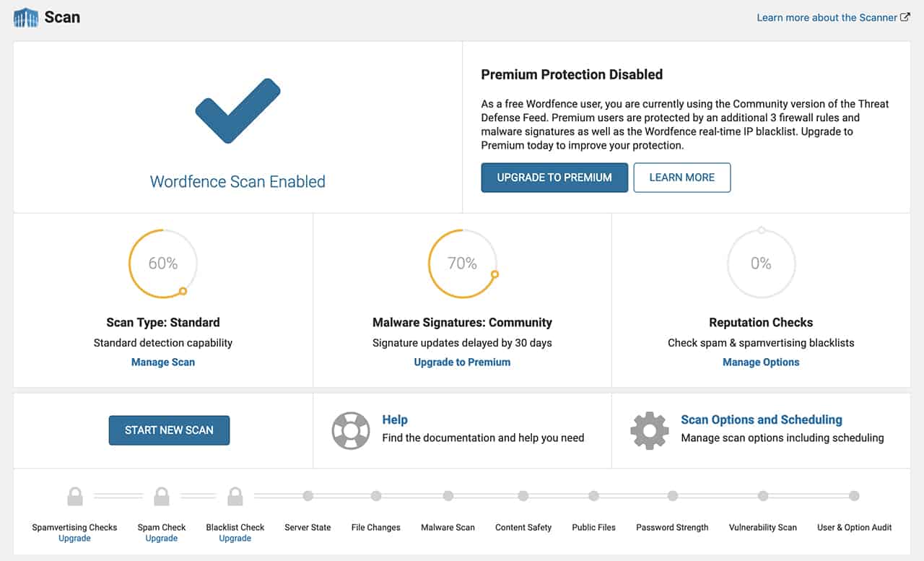Click the Public Files stage dot

click(594, 496)
